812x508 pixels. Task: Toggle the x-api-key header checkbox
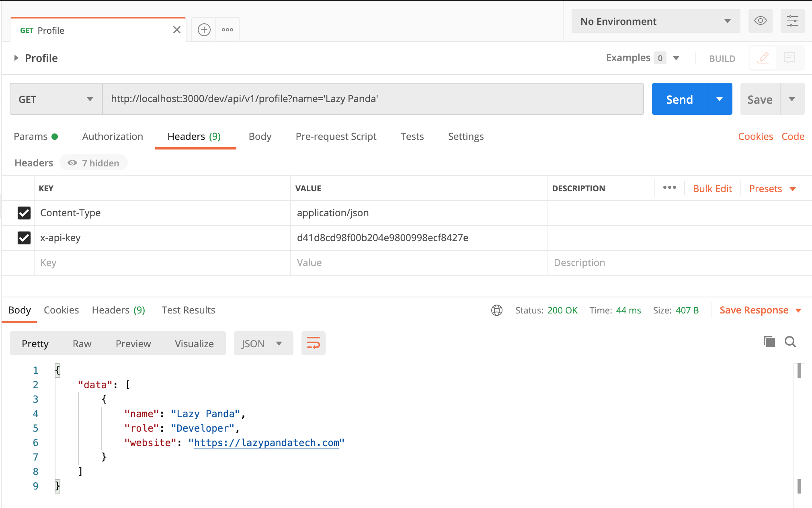coord(23,238)
